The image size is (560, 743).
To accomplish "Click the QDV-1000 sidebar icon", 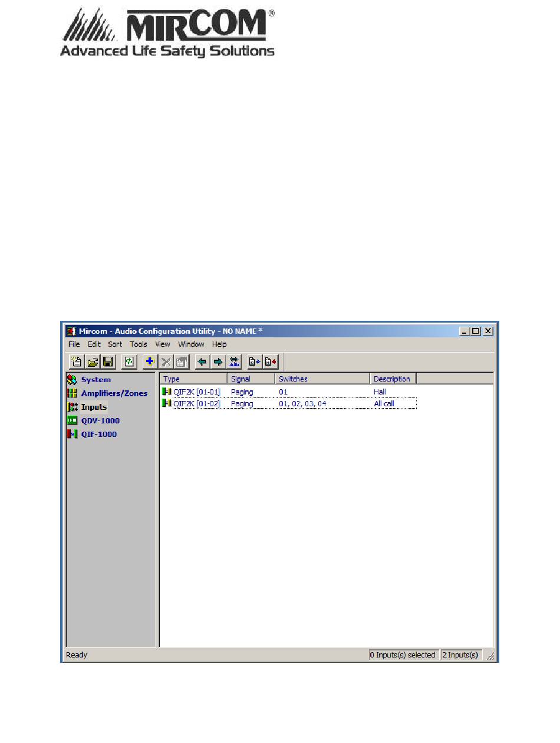I will point(73,420).
